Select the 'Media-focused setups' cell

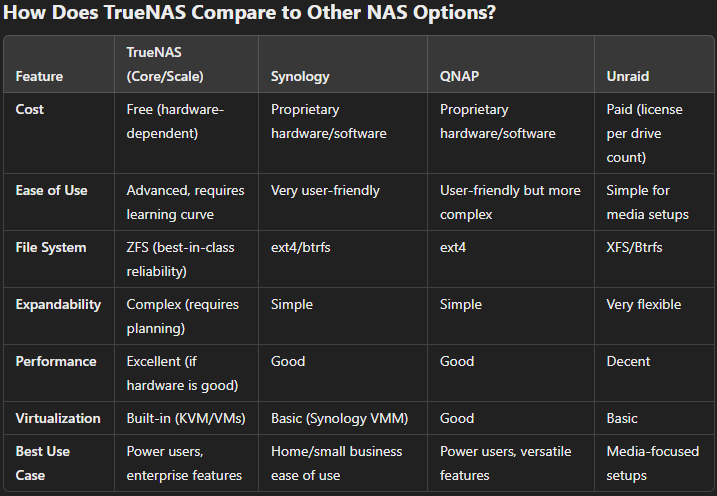point(652,463)
